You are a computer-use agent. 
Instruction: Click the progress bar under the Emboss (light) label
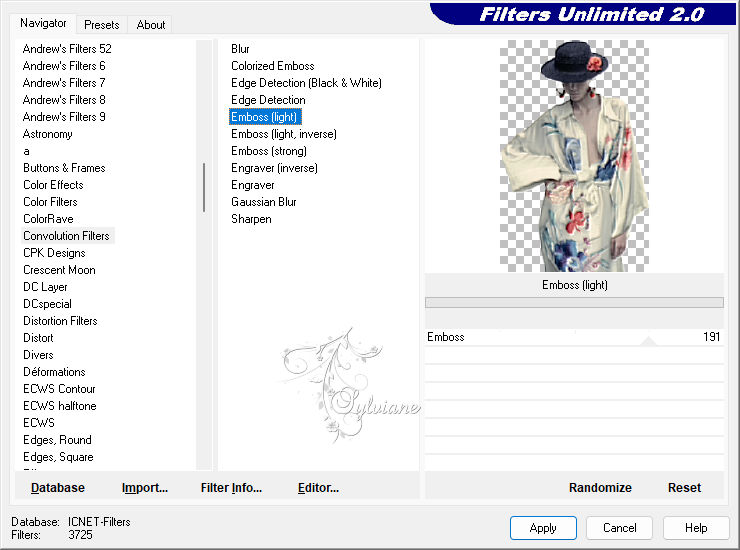coord(574,303)
